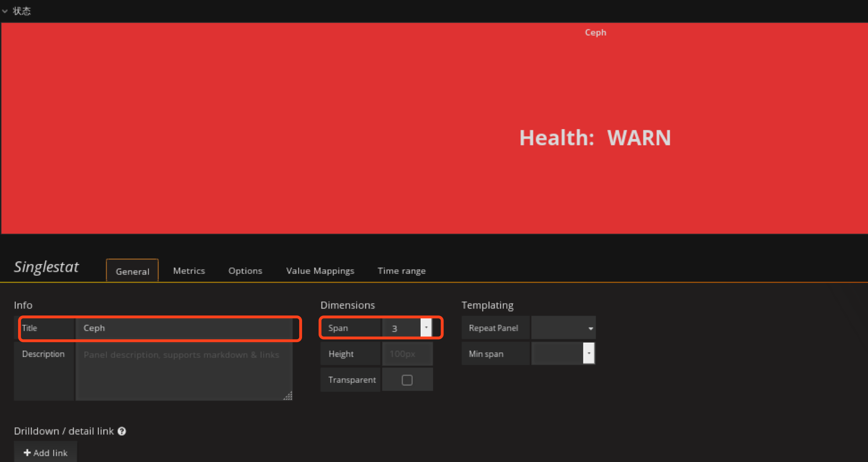The image size is (868, 462).
Task: Click the Singlestat panel type heading
Action: (x=47, y=267)
